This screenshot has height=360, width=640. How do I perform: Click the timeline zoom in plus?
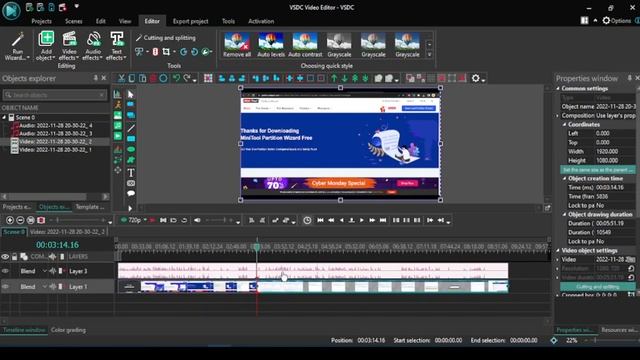[x=10, y=220]
